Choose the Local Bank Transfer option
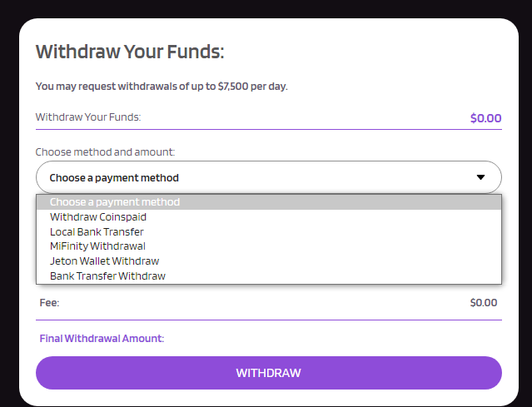Screen dimensions: 532x407 97,232
